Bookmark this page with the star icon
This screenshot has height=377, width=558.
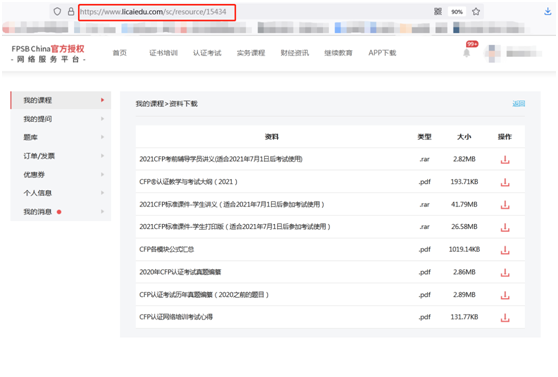476,12
